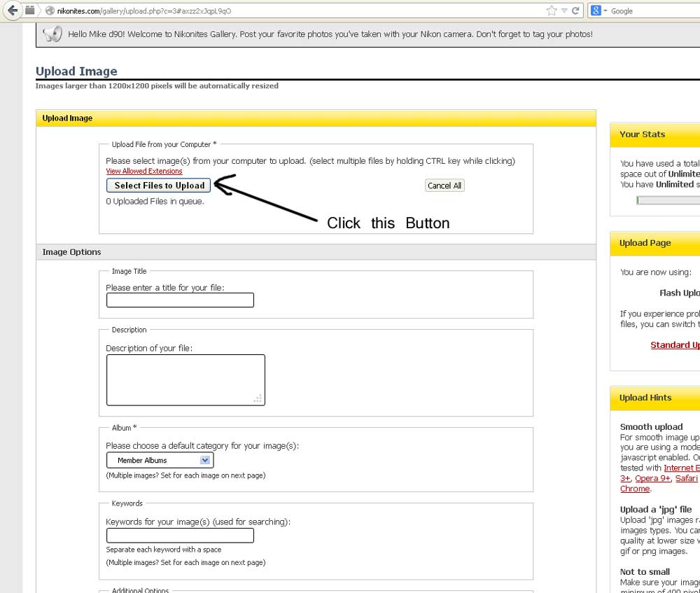The height and width of the screenshot is (593, 700).
Task: Click the globe site identity icon
Action: pyautogui.click(x=50, y=11)
